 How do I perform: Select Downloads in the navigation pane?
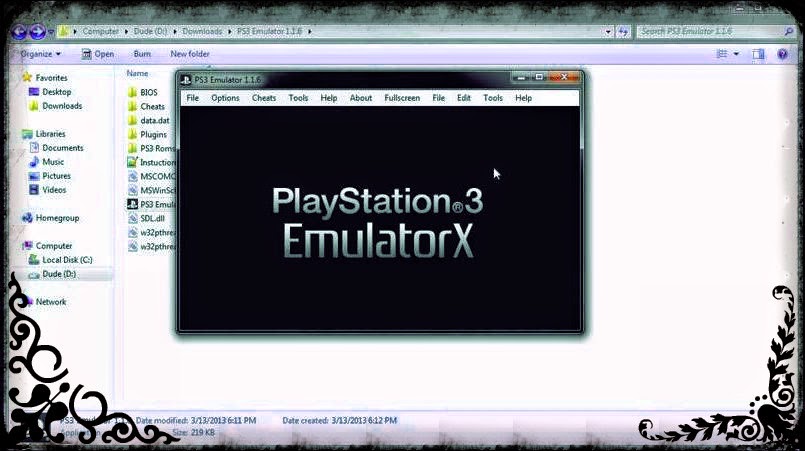(x=62, y=106)
